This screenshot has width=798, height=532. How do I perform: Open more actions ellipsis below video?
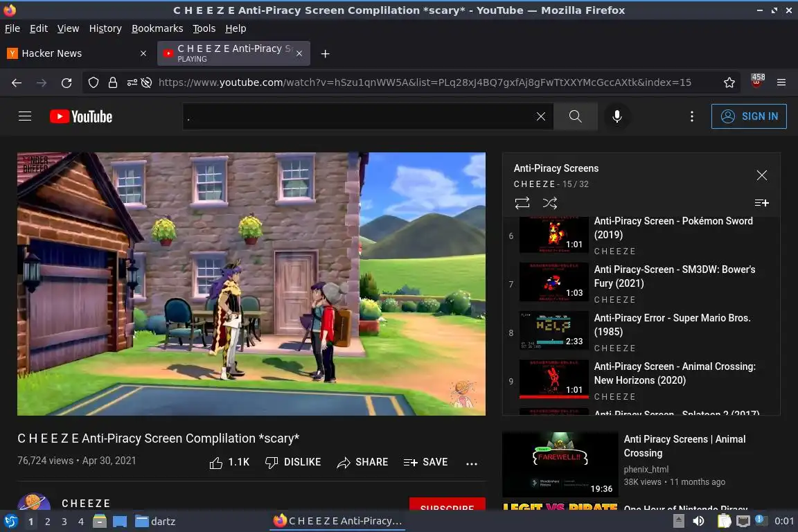point(471,463)
